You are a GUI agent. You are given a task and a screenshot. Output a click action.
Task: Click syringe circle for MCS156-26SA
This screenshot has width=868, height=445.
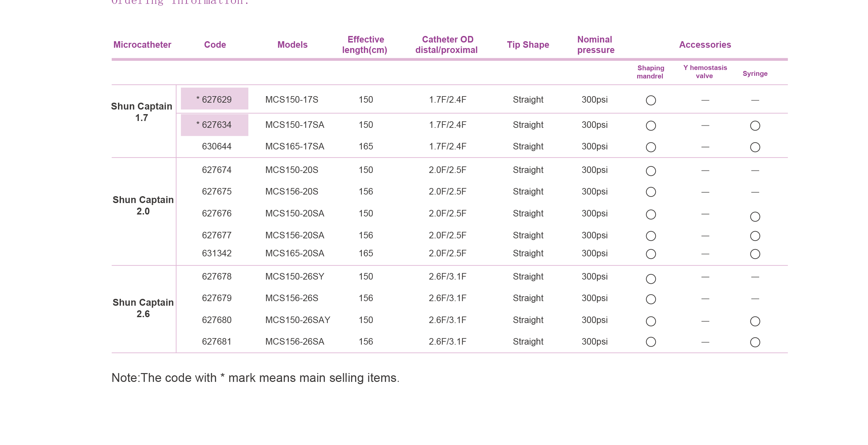point(755,343)
